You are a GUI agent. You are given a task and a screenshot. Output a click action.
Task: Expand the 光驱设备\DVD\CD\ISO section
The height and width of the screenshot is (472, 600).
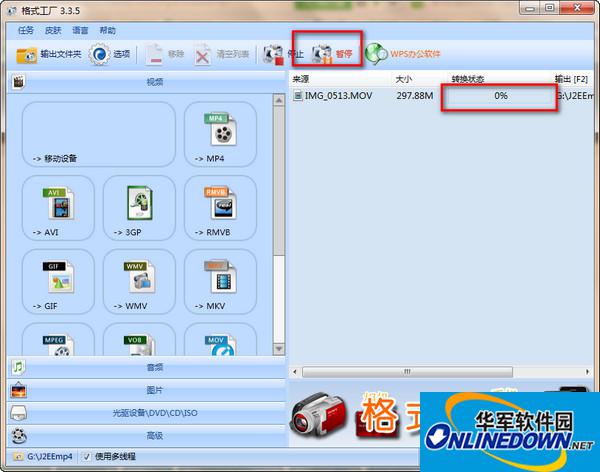(x=147, y=413)
